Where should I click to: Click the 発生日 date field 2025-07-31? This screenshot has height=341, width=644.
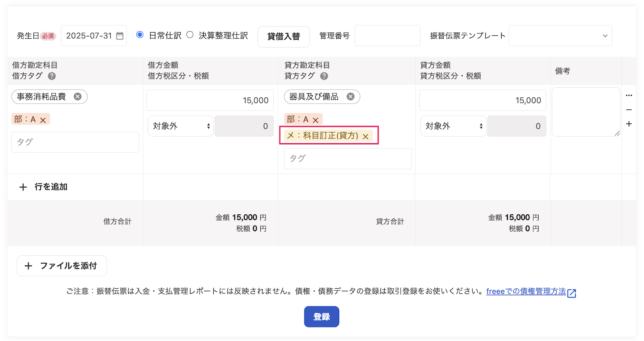click(x=94, y=36)
